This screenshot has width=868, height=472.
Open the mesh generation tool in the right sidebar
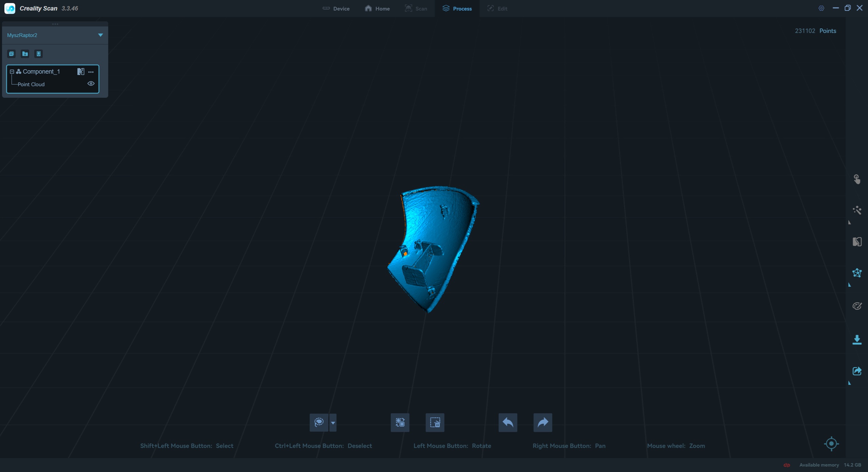[x=857, y=273]
